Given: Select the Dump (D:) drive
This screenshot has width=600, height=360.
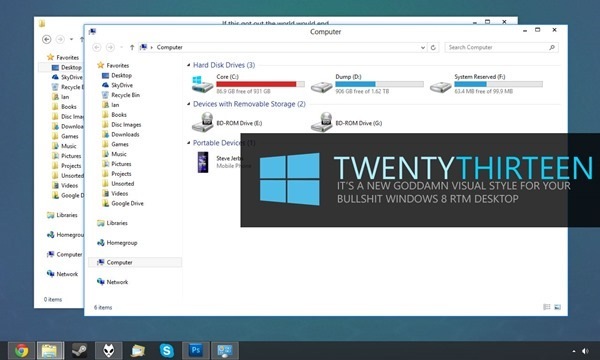Looking at the screenshot, I should 367,84.
